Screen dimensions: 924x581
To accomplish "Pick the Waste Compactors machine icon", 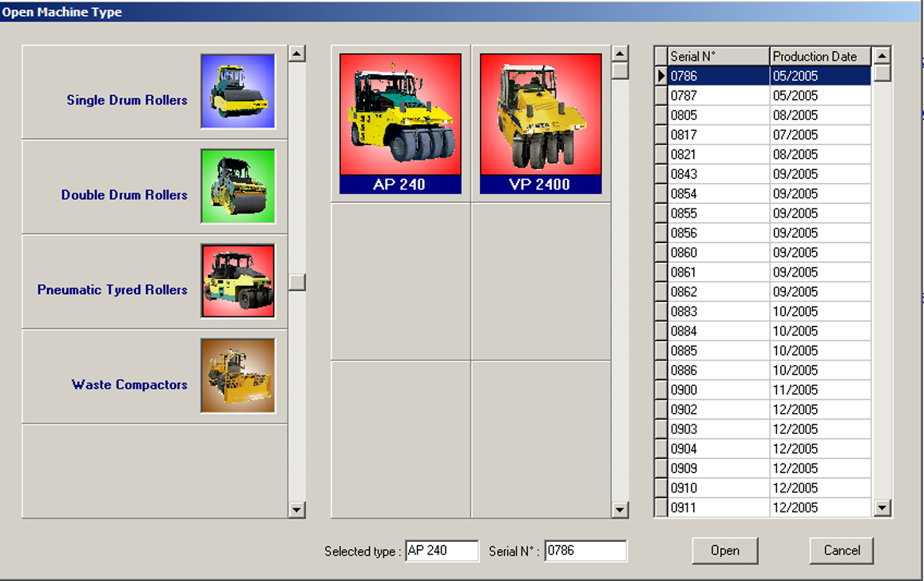I will click(238, 376).
